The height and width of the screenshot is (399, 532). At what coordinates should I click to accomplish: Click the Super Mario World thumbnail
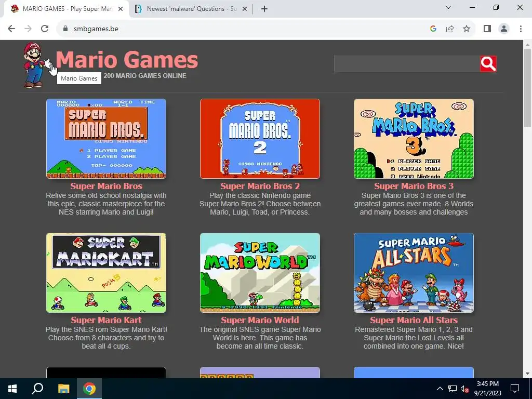coord(260,272)
